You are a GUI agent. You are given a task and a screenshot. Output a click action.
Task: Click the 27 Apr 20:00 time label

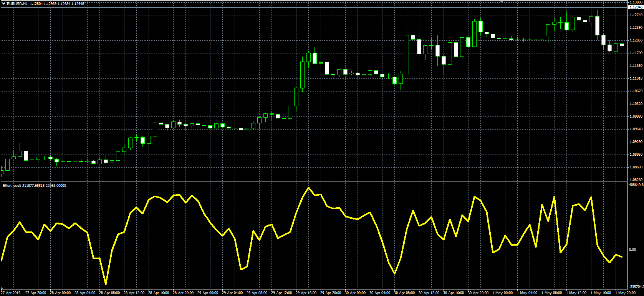coord(36,293)
